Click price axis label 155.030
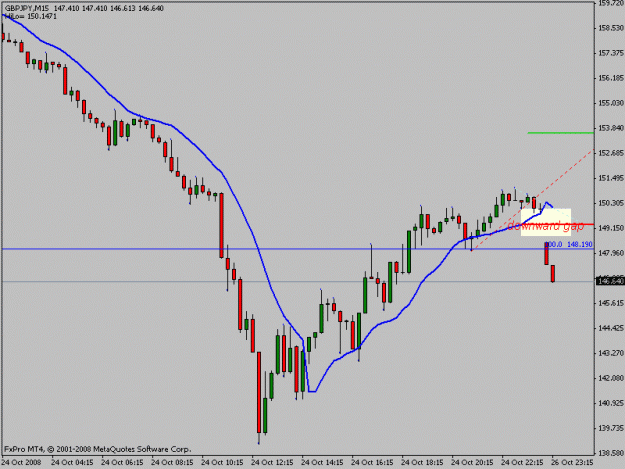 pyautogui.click(x=611, y=103)
